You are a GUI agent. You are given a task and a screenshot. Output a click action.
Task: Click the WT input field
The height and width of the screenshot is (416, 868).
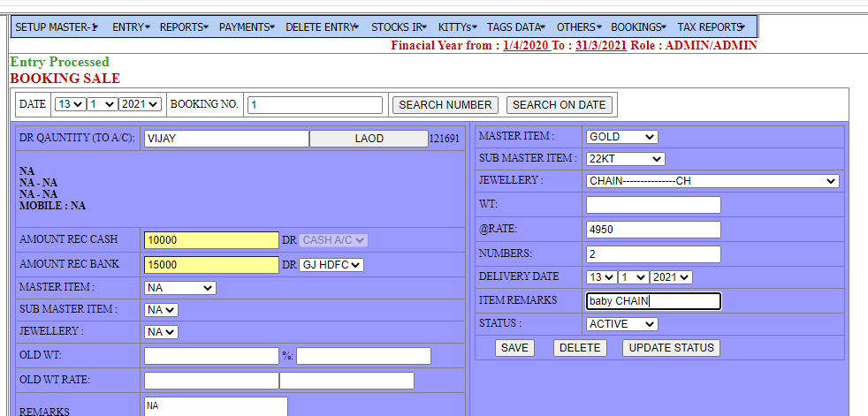[653, 205]
